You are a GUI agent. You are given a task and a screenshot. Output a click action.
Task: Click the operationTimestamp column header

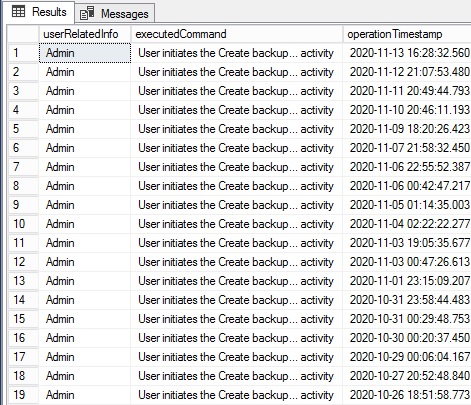(407, 34)
